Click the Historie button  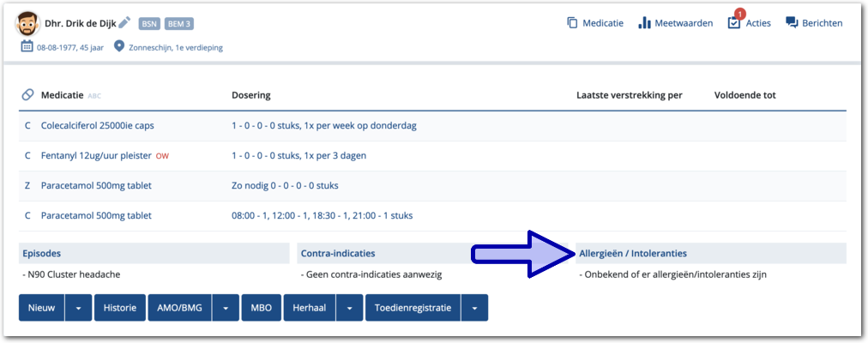click(120, 308)
